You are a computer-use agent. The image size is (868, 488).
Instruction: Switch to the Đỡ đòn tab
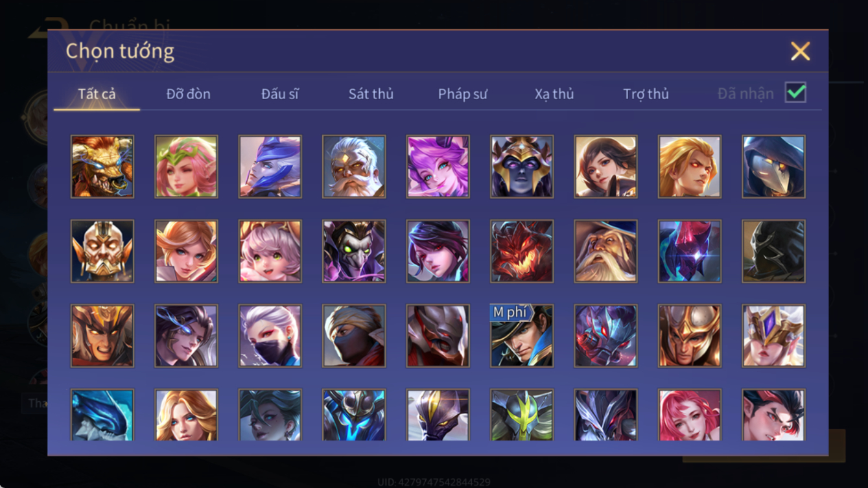coord(188,94)
